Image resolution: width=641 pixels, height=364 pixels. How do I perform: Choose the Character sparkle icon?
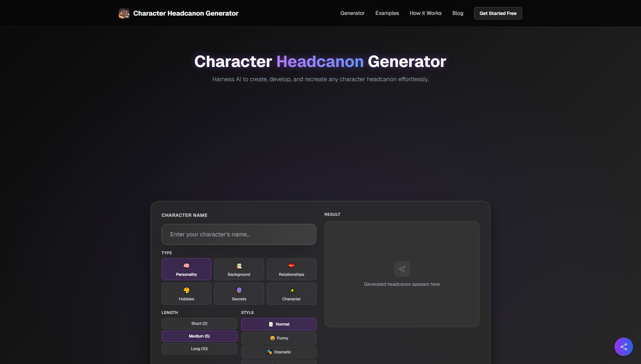point(291,290)
